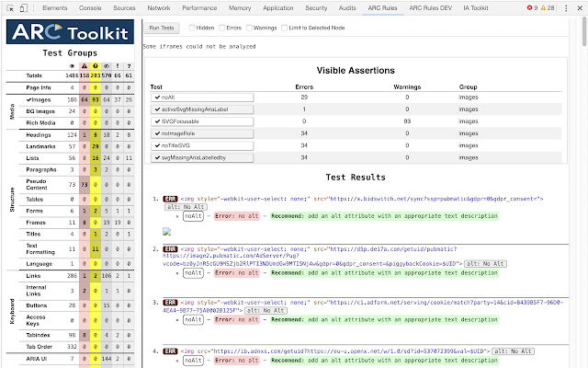
Task: Select the Headings test group row
Action: click(x=39, y=135)
